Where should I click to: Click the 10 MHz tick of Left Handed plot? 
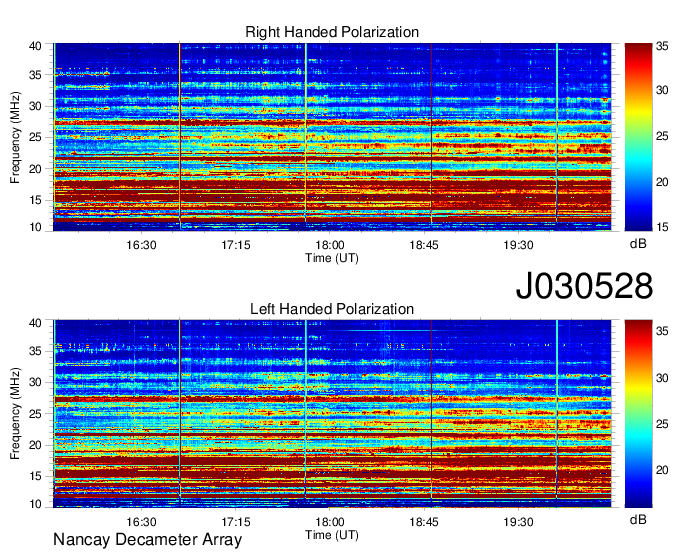pyautogui.click(x=35, y=504)
